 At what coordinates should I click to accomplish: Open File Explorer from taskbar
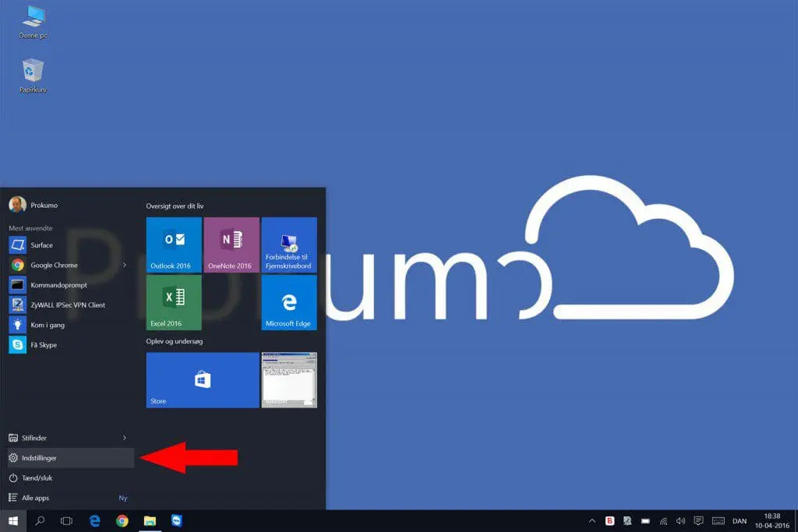tap(150, 521)
